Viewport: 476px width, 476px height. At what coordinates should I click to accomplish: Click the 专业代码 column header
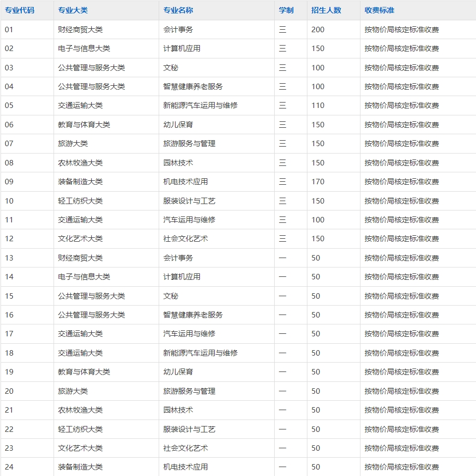(x=19, y=10)
